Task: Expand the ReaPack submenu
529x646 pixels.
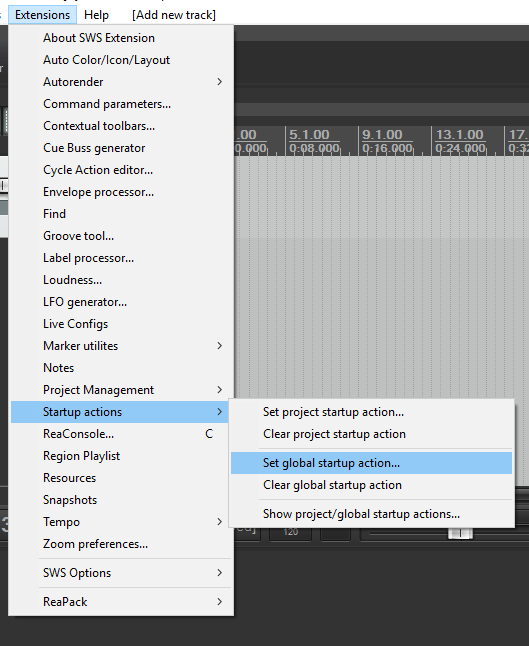Action: 121,602
